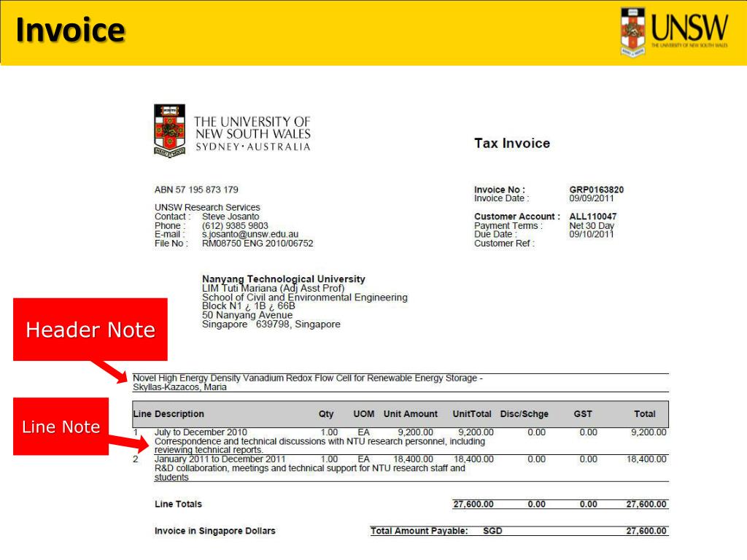Click the ABN 57 195 873 179 text
Image resolution: width=747 pixels, height=560 pixels.
coord(196,190)
